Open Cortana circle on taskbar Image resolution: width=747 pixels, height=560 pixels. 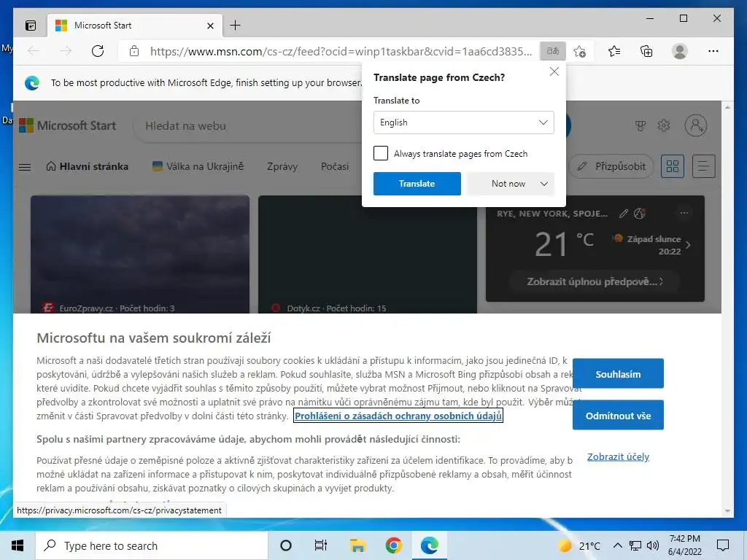point(286,545)
